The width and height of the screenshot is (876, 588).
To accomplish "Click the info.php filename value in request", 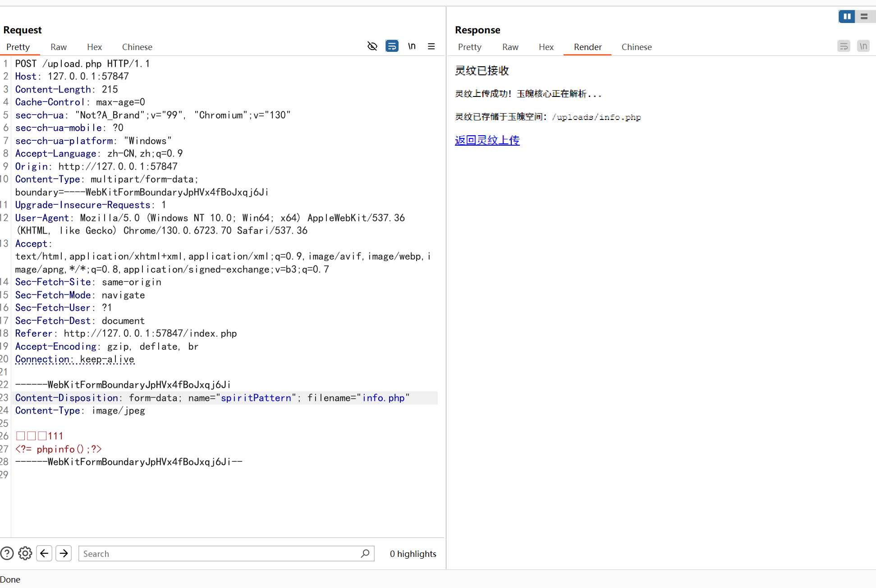I will pyautogui.click(x=383, y=398).
